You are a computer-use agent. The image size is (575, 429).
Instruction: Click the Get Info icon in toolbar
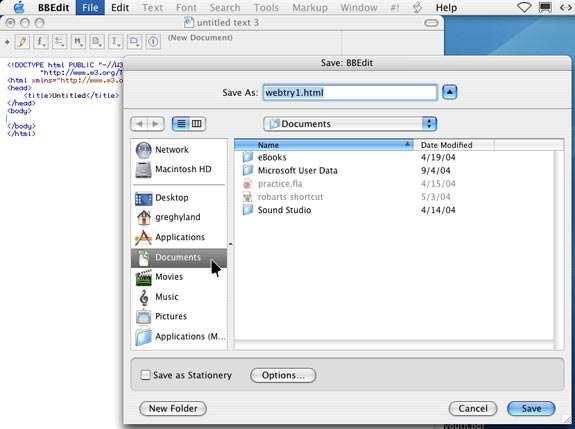click(153, 42)
